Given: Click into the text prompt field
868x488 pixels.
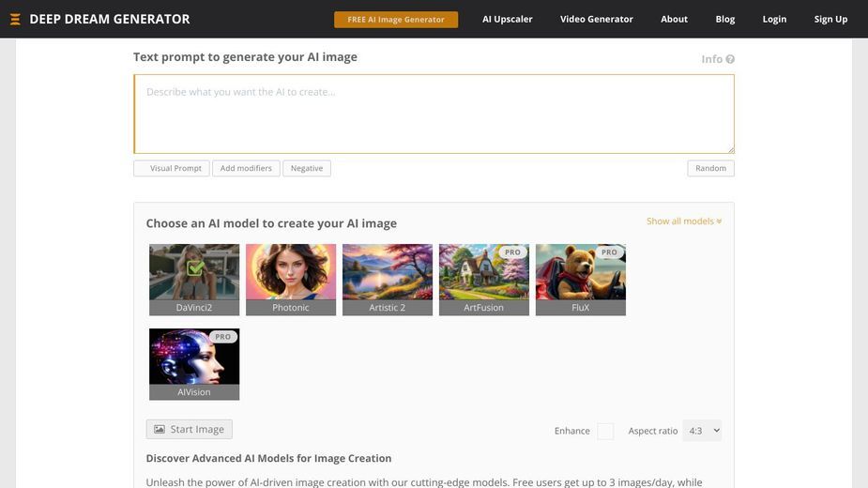Looking at the screenshot, I should (x=434, y=114).
